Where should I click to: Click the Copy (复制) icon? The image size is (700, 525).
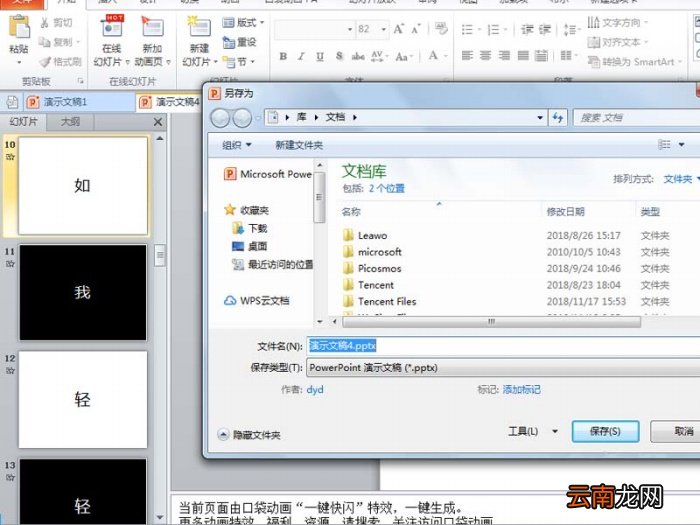45,42
